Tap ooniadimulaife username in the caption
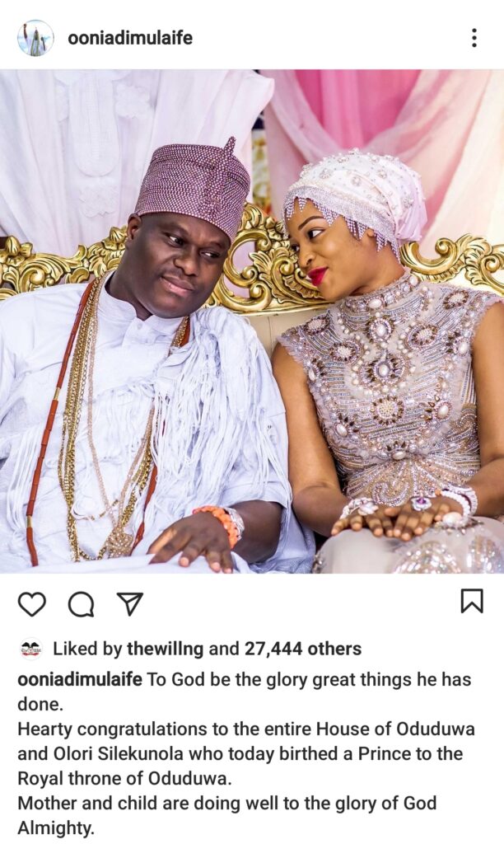The height and width of the screenshot is (844, 504). [x=80, y=679]
